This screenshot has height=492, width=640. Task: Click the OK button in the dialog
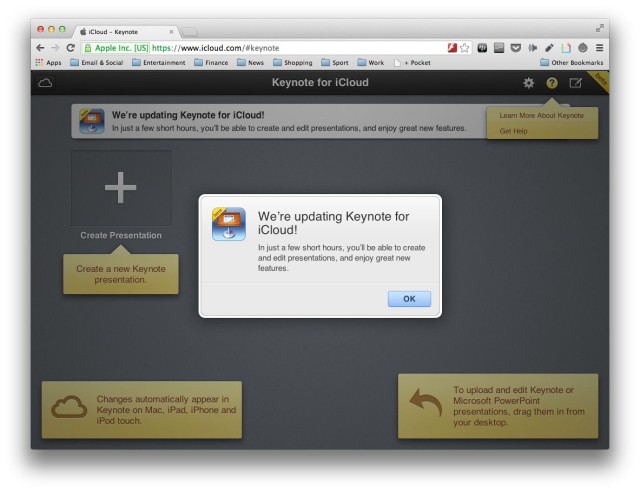tap(409, 299)
